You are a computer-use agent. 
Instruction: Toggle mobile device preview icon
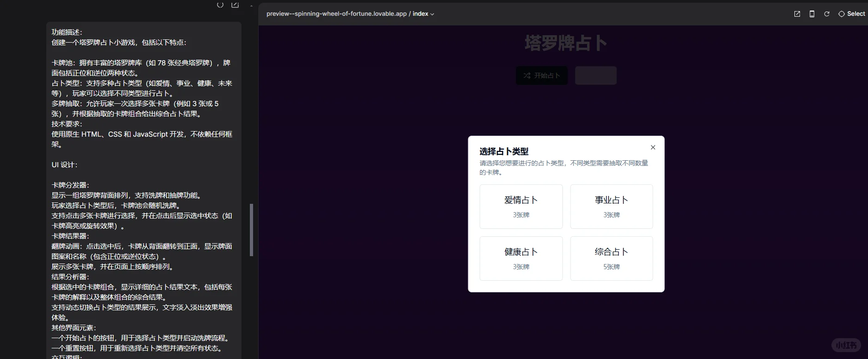(x=812, y=14)
